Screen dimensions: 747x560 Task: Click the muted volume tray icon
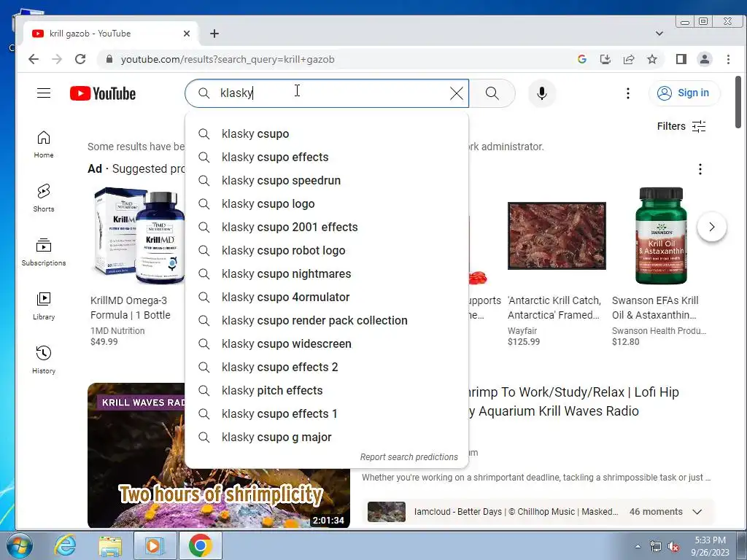pyautogui.click(x=673, y=547)
